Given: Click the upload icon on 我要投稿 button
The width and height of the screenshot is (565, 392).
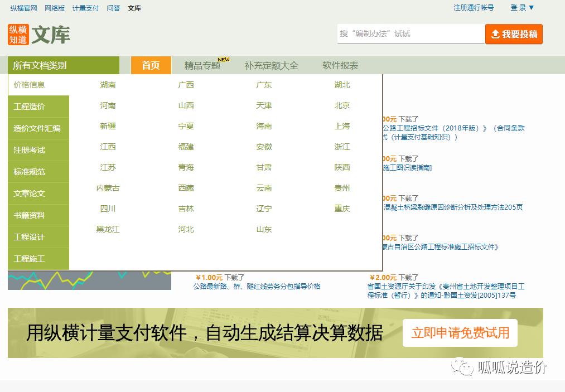Looking at the screenshot, I should (496, 34).
